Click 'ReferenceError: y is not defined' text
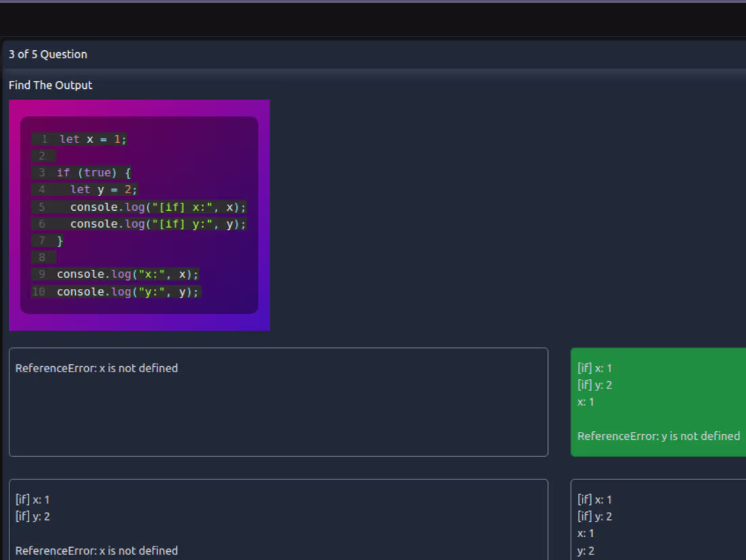 pos(659,436)
